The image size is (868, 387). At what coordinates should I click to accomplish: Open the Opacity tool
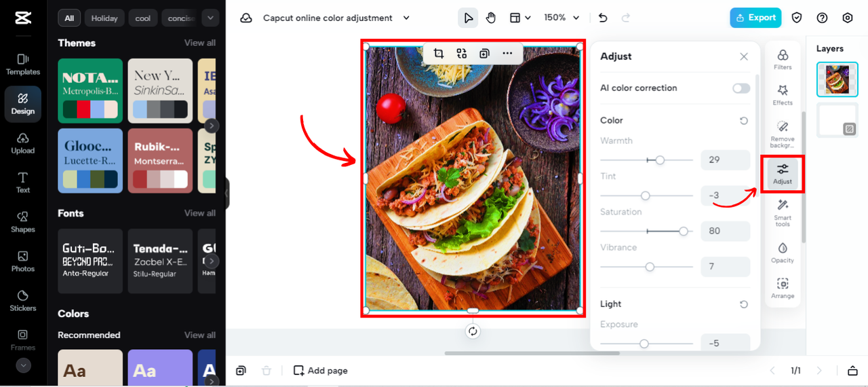pyautogui.click(x=783, y=253)
